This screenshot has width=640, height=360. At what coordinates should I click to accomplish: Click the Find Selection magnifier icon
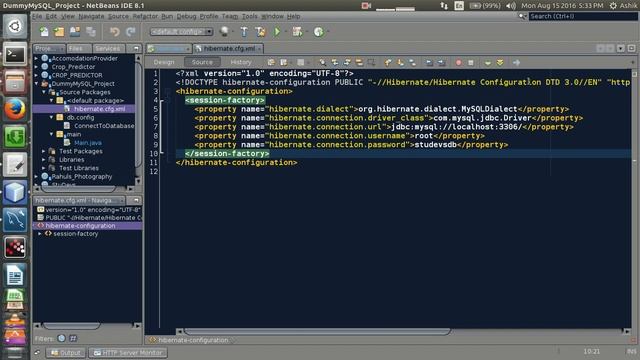(x=322, y=62)
